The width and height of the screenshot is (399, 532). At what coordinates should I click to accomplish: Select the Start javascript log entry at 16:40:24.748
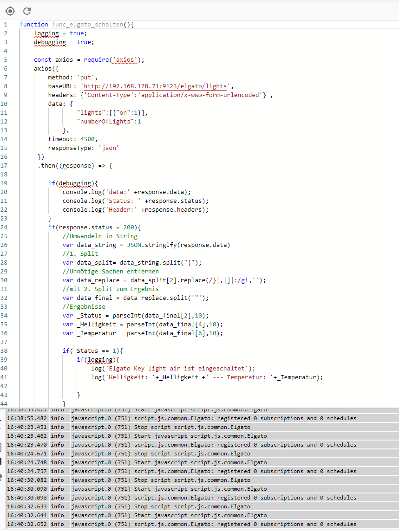[203, 462]
